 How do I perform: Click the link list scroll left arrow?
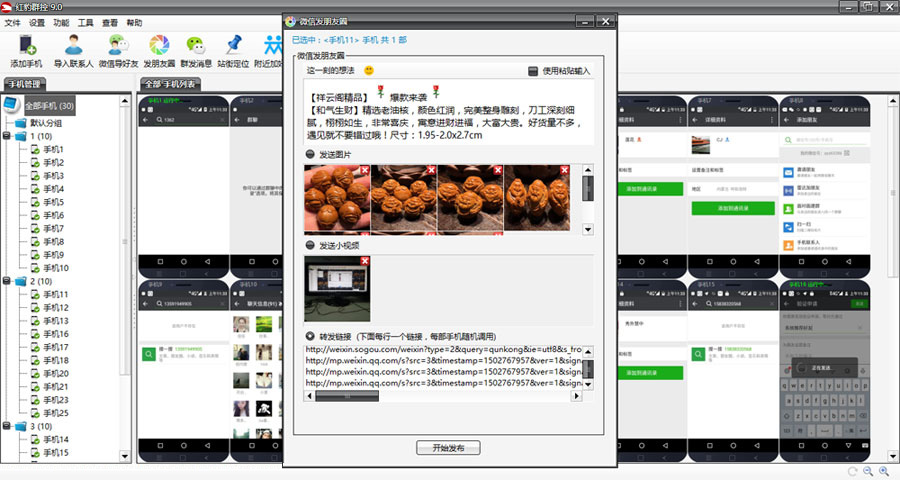[309, 396]
